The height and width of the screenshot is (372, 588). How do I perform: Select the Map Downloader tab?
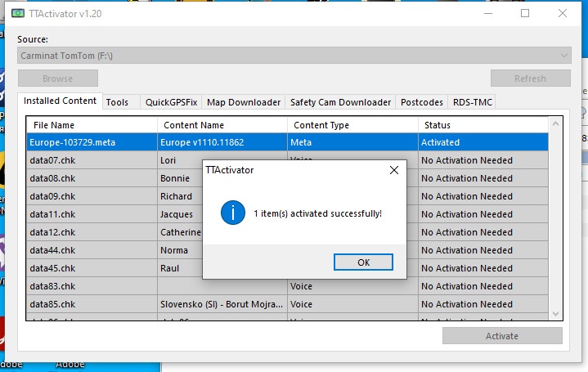coord(244,102)
